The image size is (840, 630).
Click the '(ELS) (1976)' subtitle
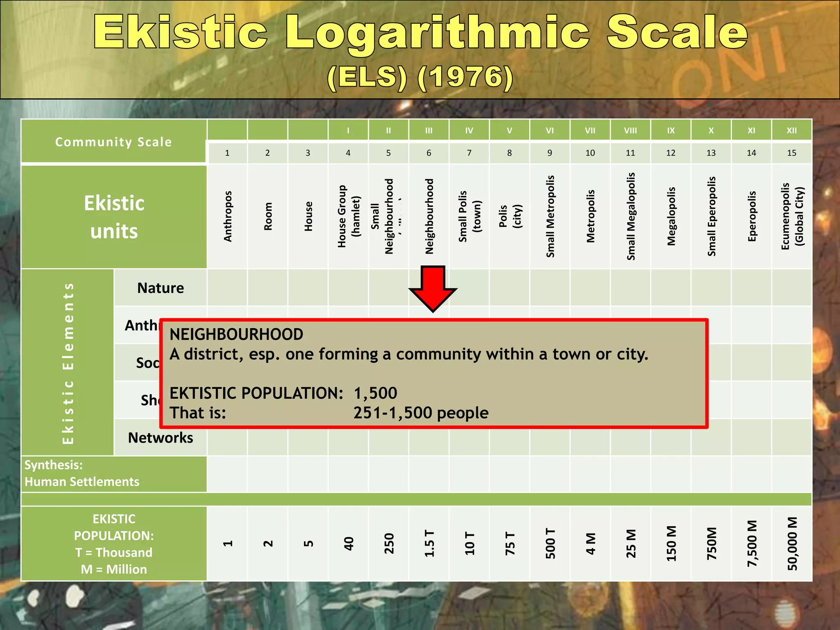[x=420, y=77]
